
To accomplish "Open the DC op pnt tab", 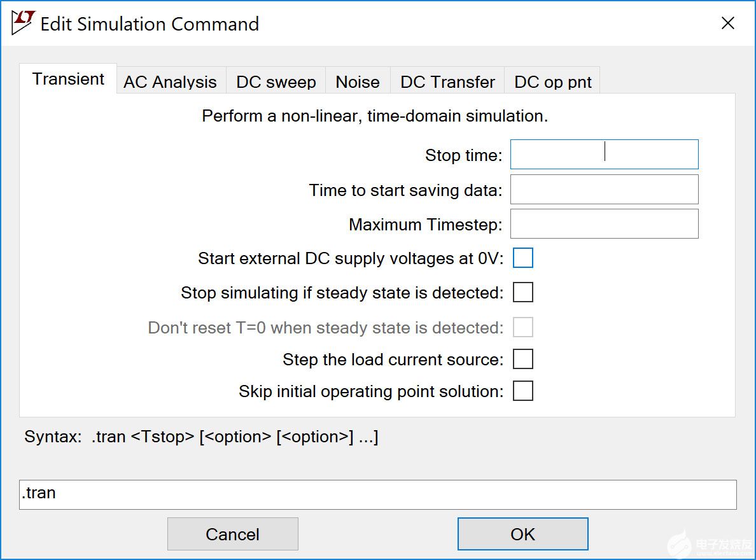I will (552, 82).
